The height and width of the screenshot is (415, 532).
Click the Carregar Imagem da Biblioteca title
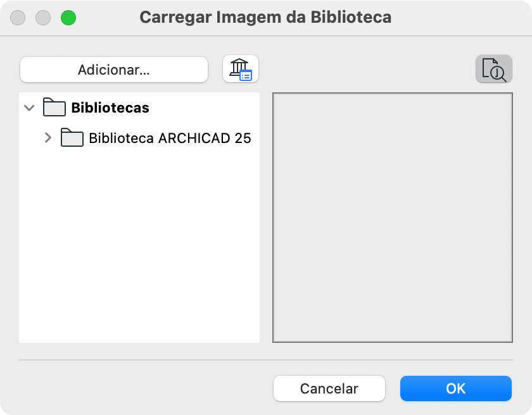[x=265, y=17]
